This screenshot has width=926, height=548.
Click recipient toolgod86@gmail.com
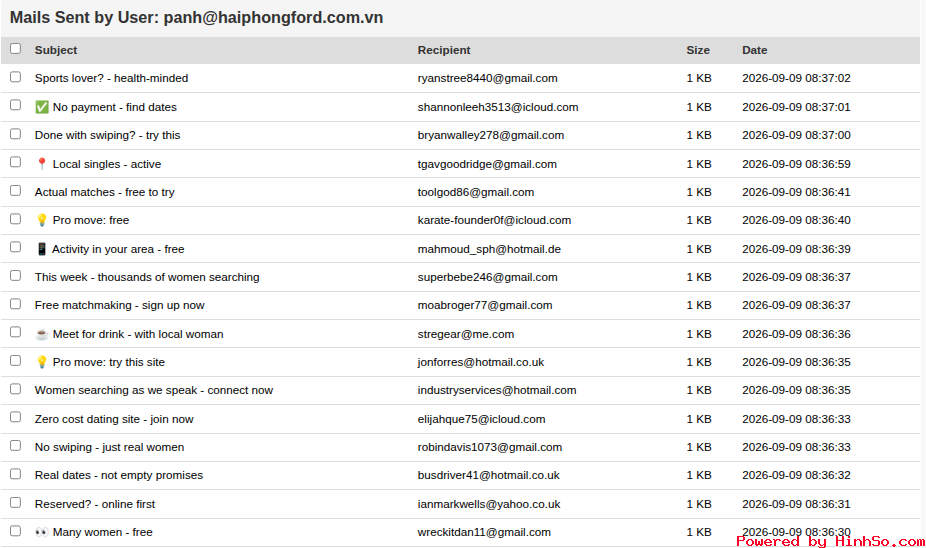coord(475,192)
